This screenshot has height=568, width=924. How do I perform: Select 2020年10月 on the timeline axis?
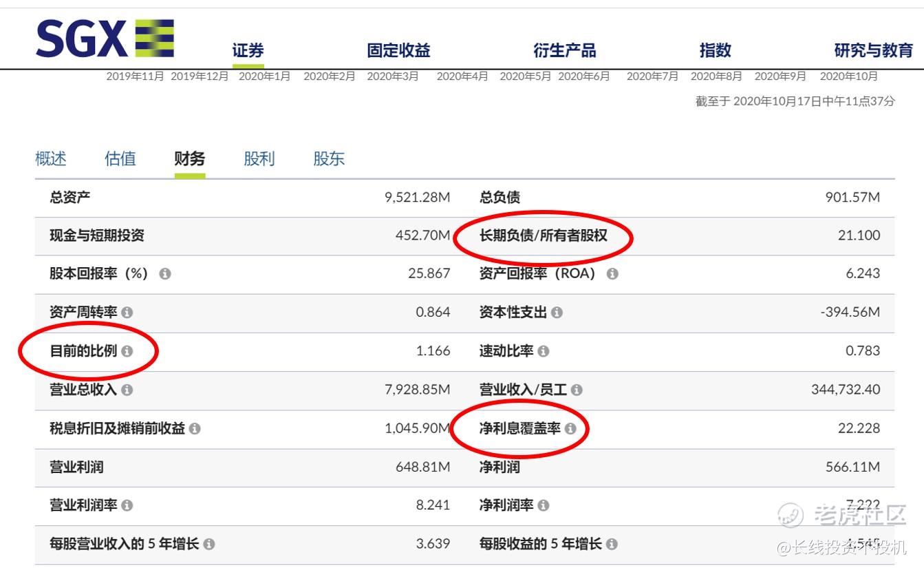click(848, 76)
